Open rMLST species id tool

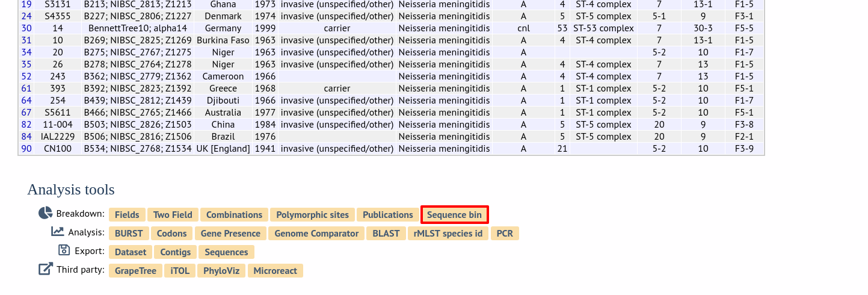point(448,234)
